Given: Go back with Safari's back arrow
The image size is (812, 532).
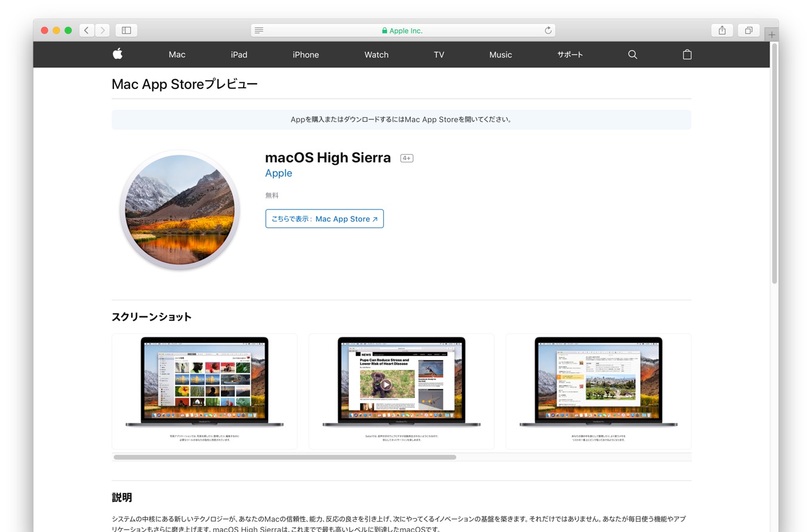Looking at the screenshot, I should tap(87, 30).
